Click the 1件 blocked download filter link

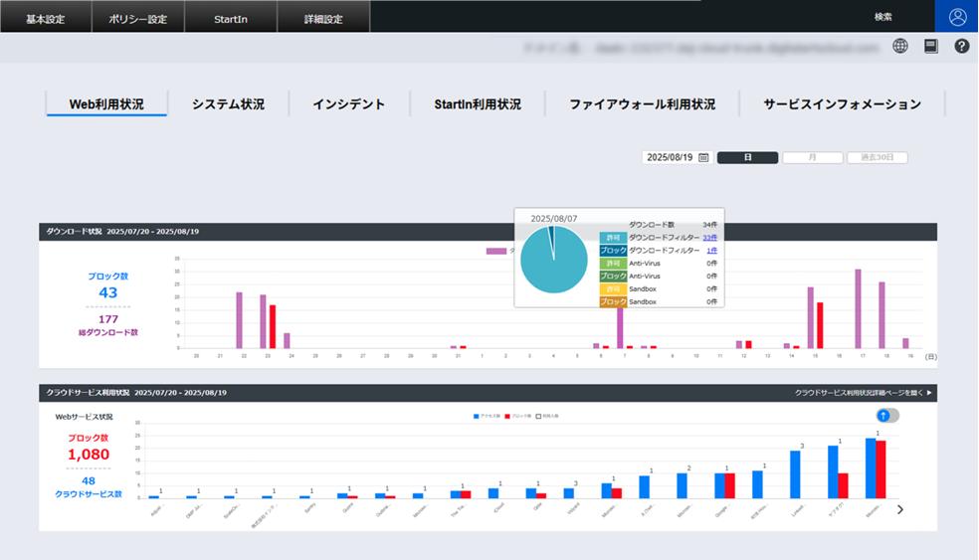pos(711,251)
